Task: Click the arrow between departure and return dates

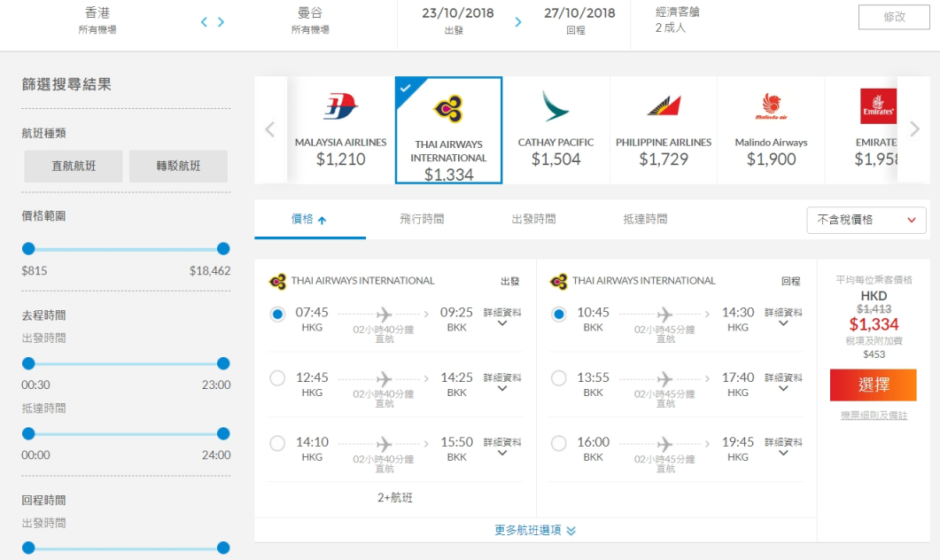Action: point(518,22)
